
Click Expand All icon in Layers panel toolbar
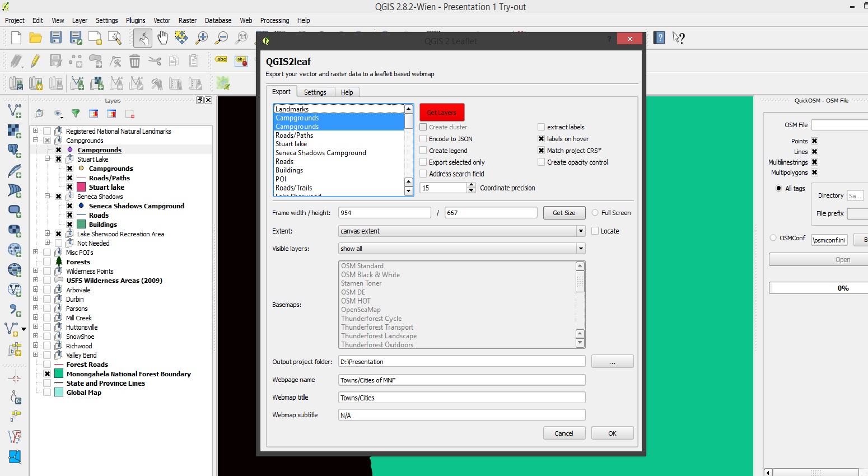point(94,114)
